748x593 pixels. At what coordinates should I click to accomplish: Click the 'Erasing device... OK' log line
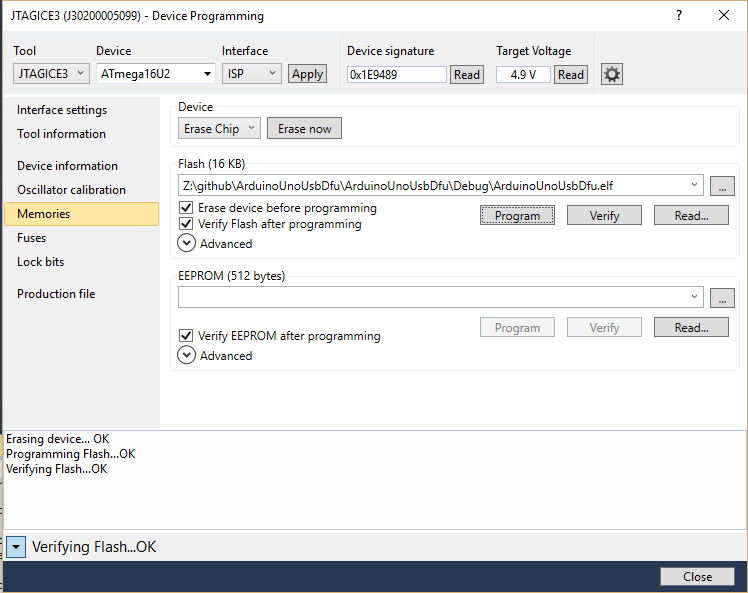58,439
